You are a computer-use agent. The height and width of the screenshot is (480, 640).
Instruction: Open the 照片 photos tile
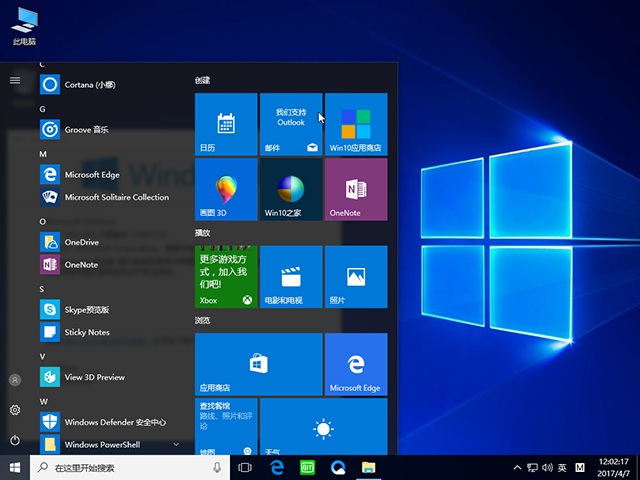click(355, 276)
